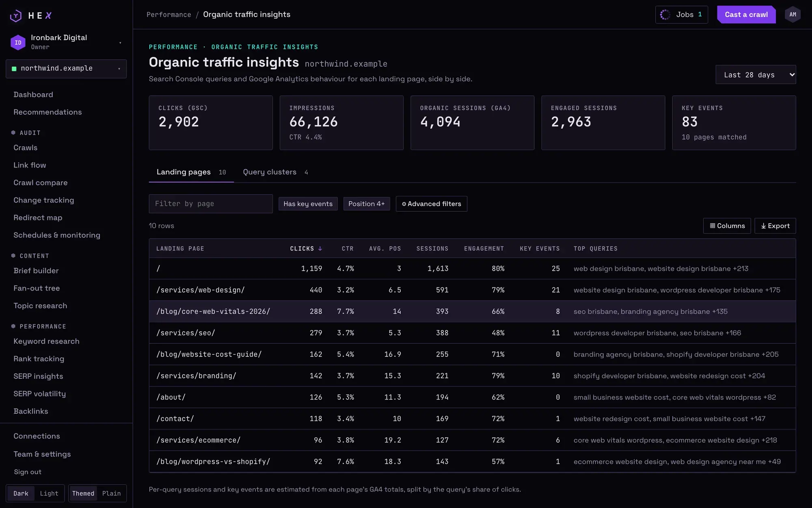The width and height of the screenshot is (812, 508).
Task: Click the Columns grid icon
Action: pos(713,226)
